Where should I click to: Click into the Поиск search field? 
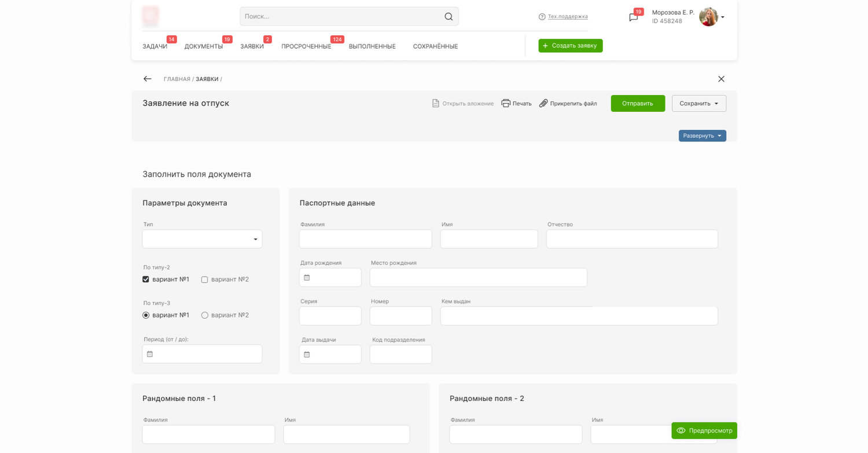tap(349, 16)
